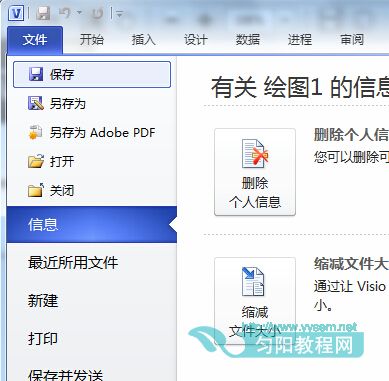The image size is (389, 381).
Task: Click the 缩减文件大小 button
Action: point(255,300)
